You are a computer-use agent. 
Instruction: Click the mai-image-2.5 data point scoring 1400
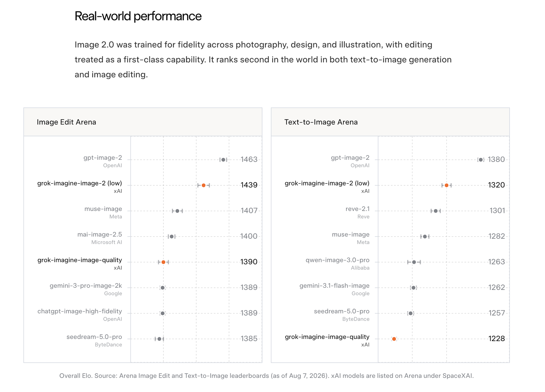pos(172,237)
